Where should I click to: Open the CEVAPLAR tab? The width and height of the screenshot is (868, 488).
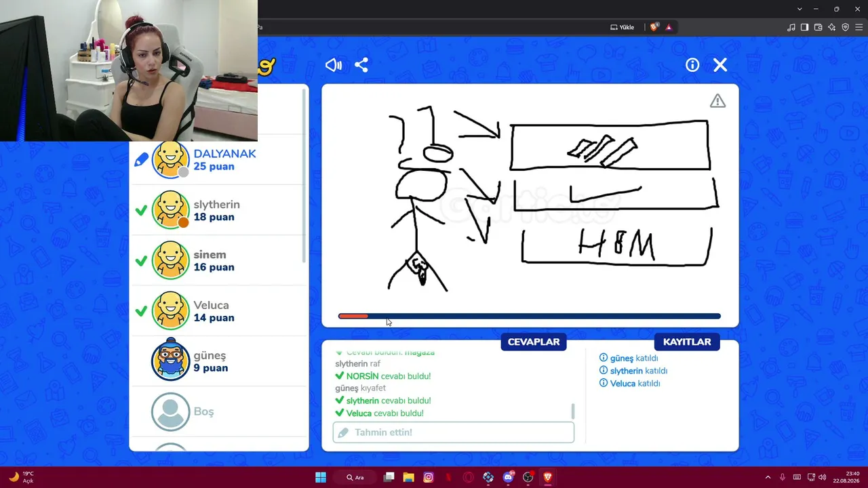click(534, 342)
